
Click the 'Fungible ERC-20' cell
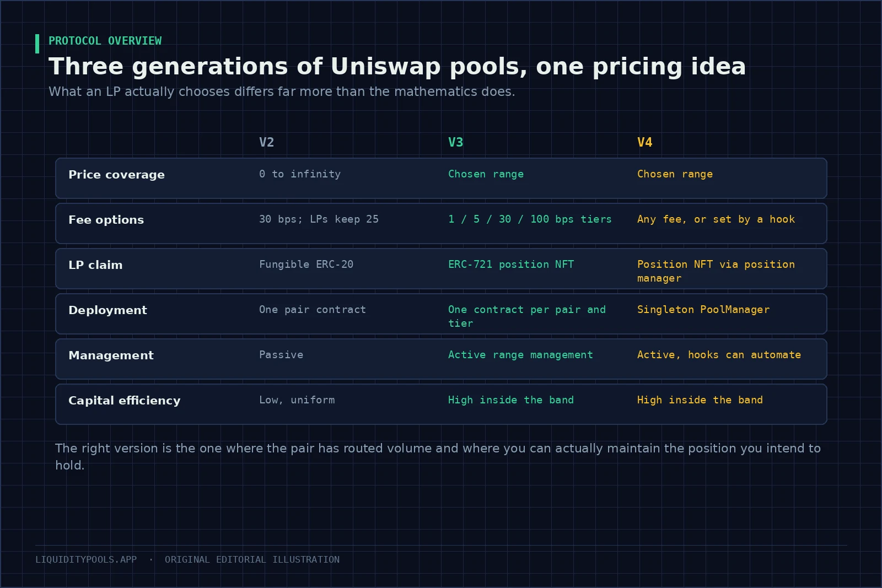pyautogui.click(x=306, y=265)
